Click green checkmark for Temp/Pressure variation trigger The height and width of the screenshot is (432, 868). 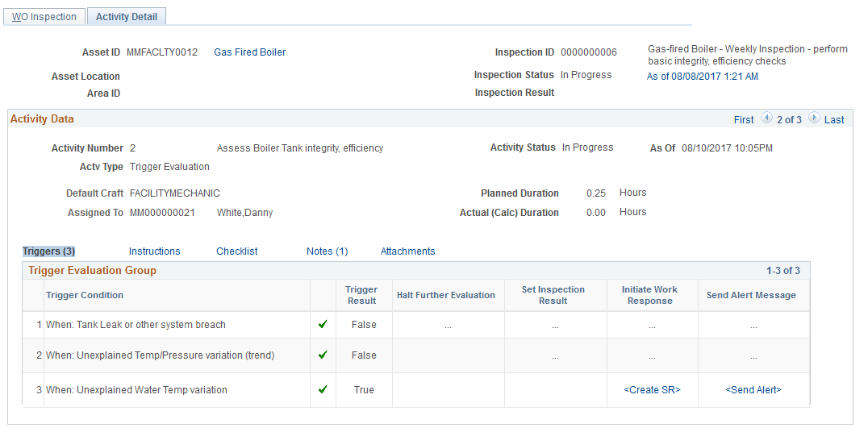(323, 355)
